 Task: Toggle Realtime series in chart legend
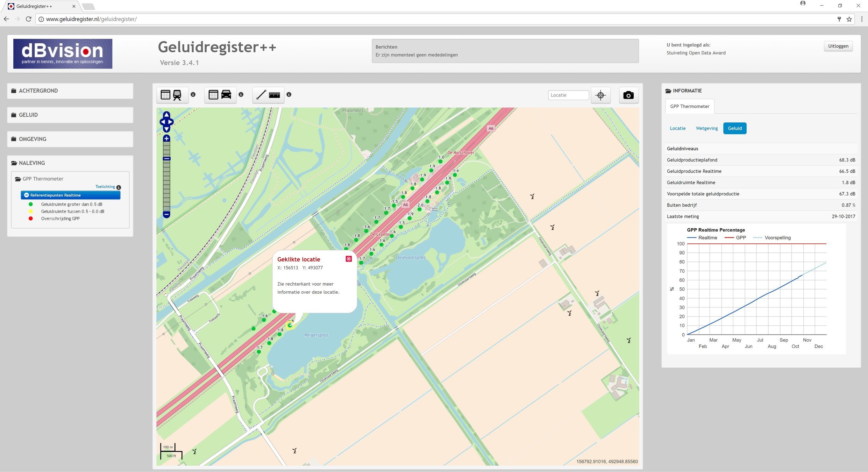707,238
